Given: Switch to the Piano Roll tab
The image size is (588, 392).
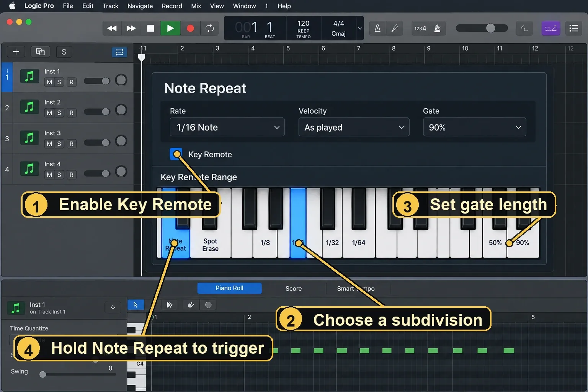Looking at the screenshot, I should pyautogui.click(x=229, y=288).
